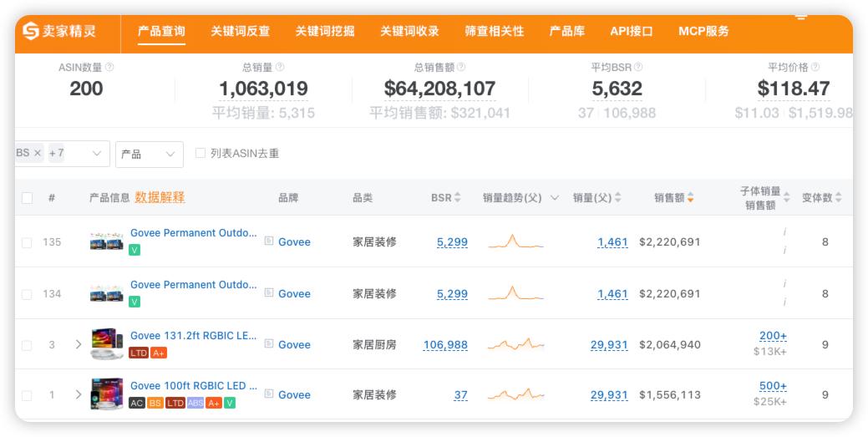
Task: Open the 数据解释 link
Action: [160, 197]
